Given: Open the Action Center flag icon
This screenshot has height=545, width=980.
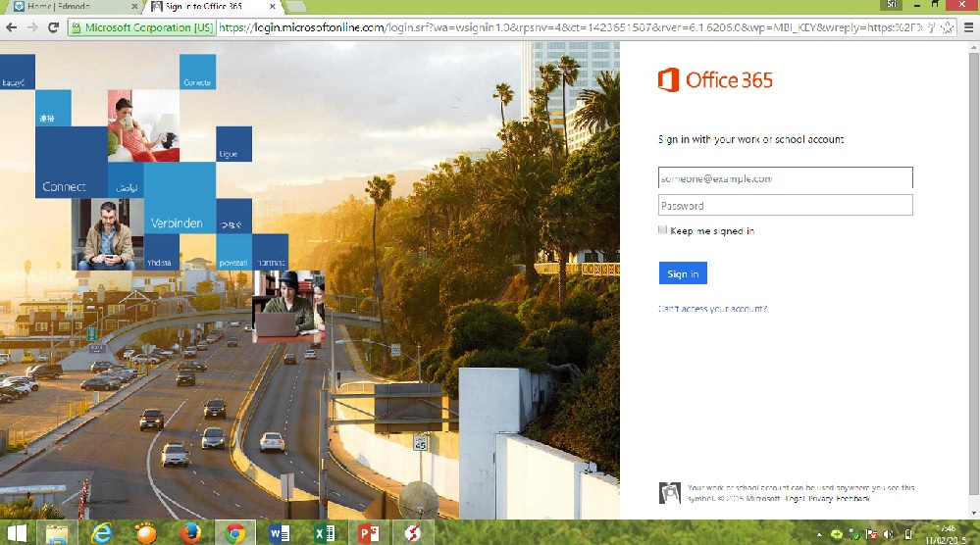Looking at the screenshot, I should 871,534.
